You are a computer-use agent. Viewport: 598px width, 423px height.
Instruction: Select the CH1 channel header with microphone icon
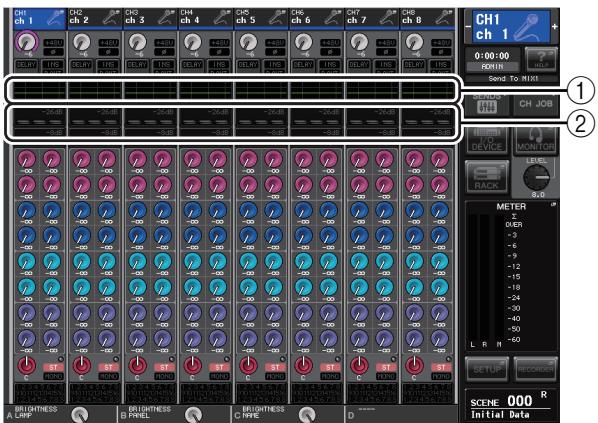(x=40, y=18)
